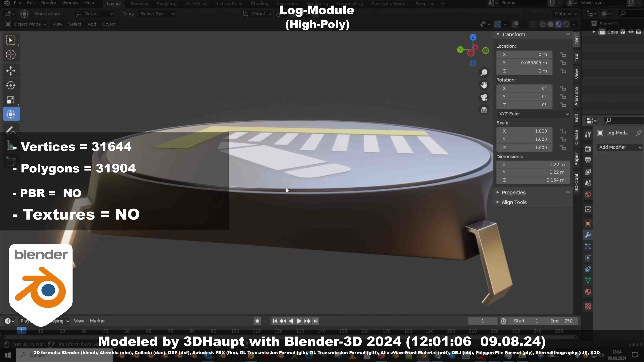The image size is (644, 362).
Task: Hide the Collection with eye icon
Action: (631, 32)
